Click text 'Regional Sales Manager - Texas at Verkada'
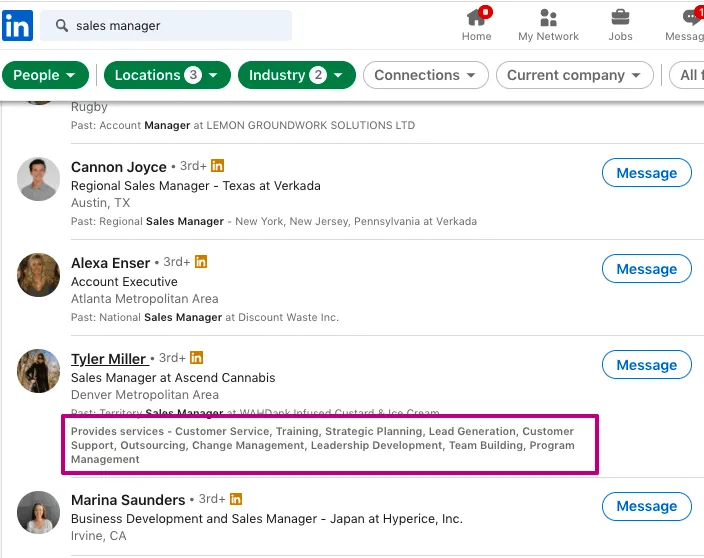Screen dimensions: 704x558 pyautogui.click(x=196, y=186)
